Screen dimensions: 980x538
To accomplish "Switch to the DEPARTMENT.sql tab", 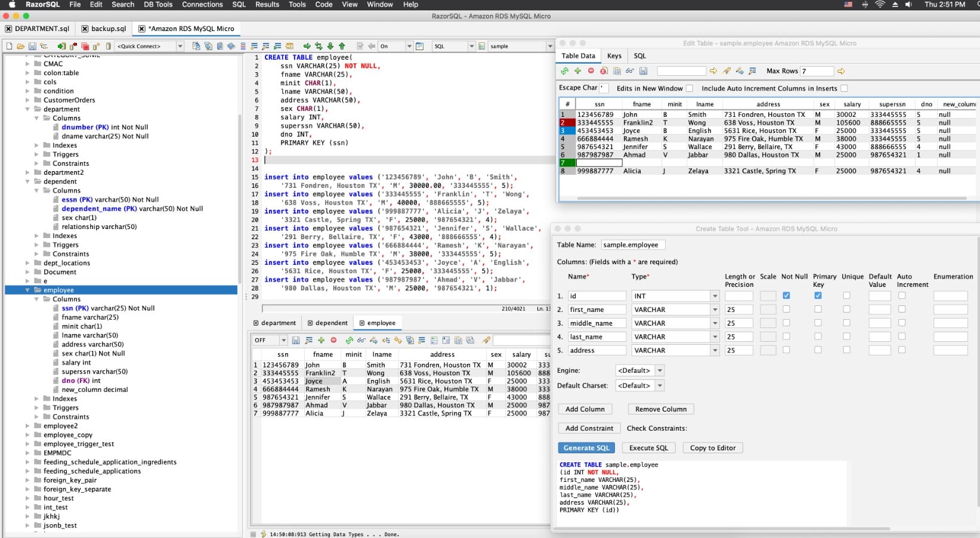I will coord(42,29).
